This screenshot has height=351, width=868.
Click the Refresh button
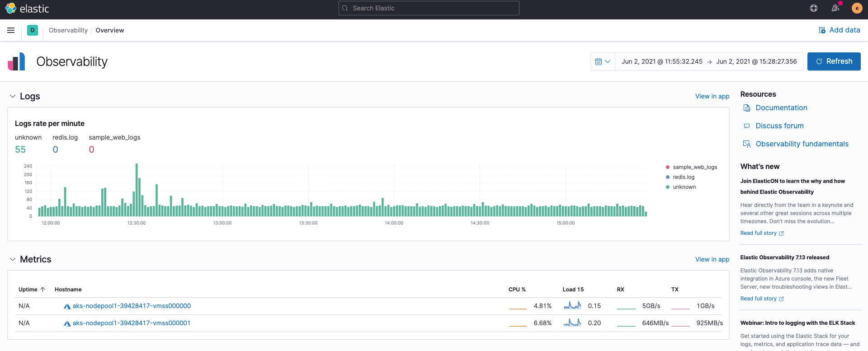point(834,61)
